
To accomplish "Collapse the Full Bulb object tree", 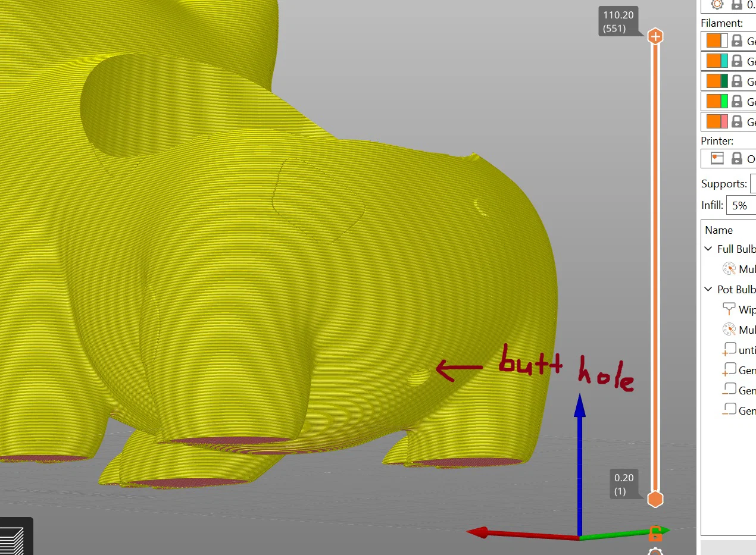I will click(708, 249).
